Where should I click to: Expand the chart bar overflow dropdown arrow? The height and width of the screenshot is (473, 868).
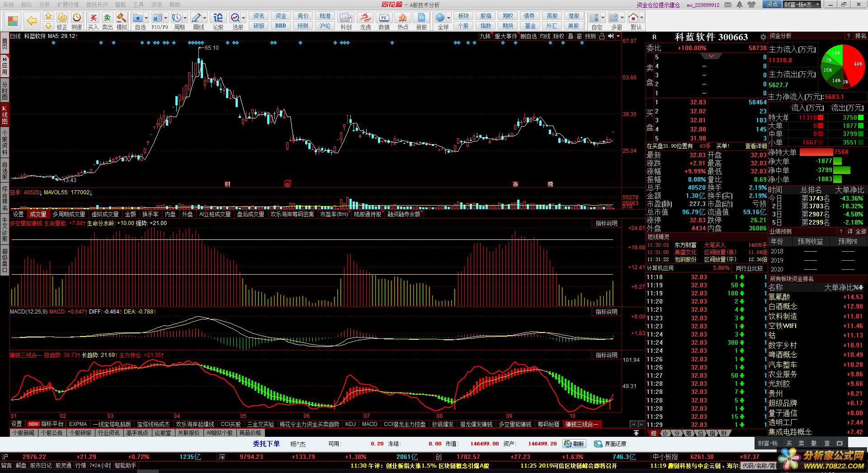tap(618, 36)
